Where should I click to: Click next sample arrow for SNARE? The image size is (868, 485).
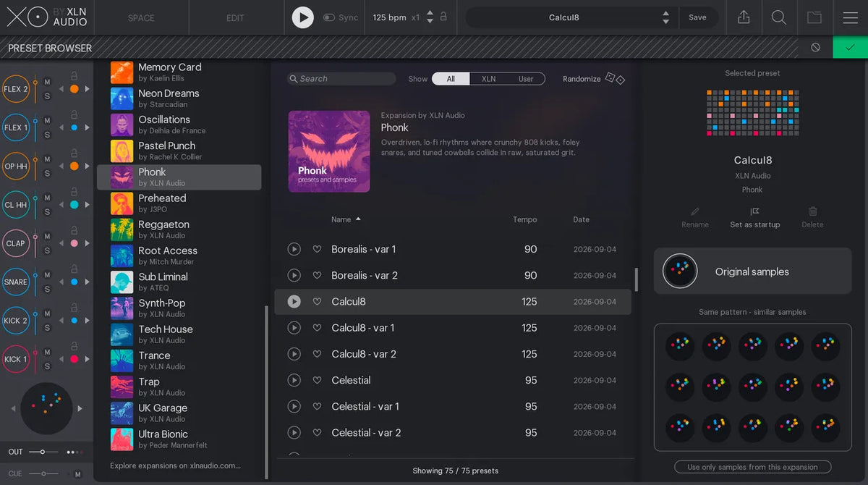[88, 282]
